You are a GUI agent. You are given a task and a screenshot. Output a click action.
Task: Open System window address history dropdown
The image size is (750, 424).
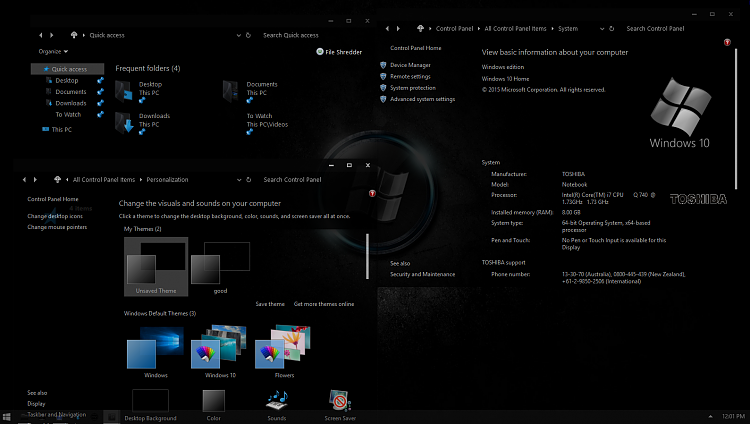click(x=602, y=29)
